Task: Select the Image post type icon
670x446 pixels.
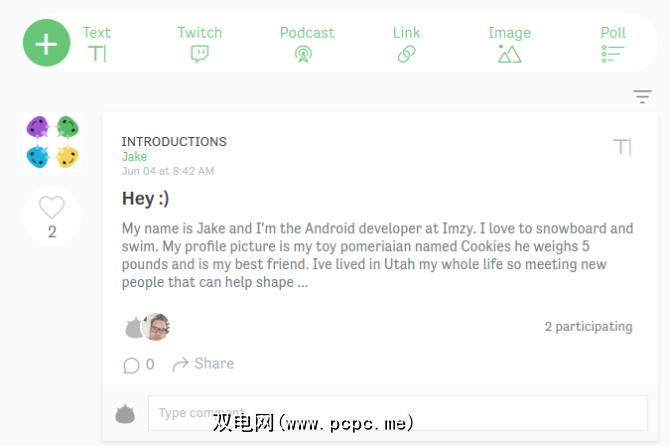Action: [x=509, y=53]
